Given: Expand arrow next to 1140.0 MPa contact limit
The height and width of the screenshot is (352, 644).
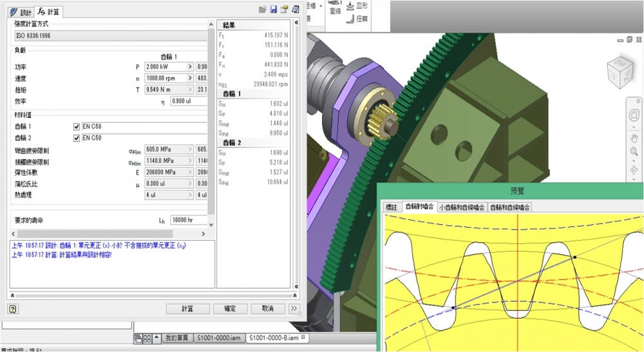Looking at the screenshot, I should [190, 161].
